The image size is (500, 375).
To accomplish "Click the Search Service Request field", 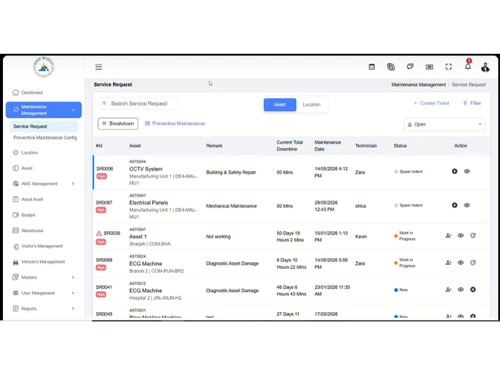I will (138, 104).
